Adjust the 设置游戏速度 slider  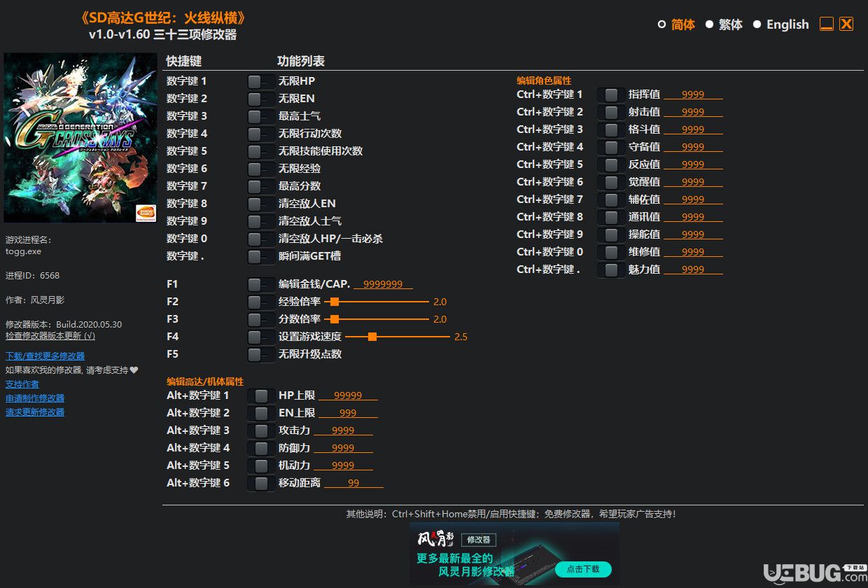click(x=398, y=337)
